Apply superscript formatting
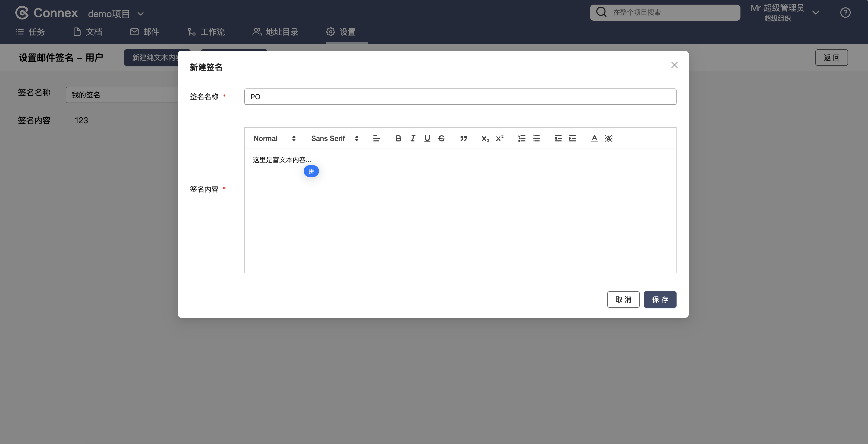 click(x=500, y=138)
